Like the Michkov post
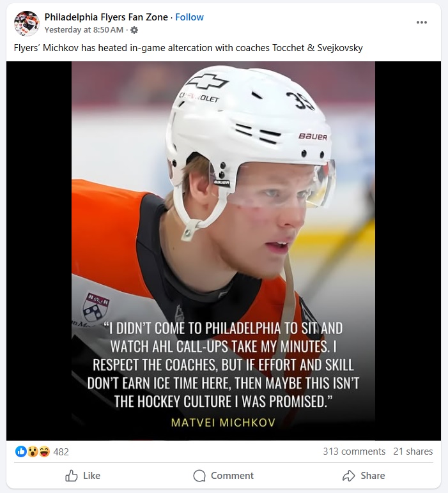This screenshot has height=493, width=448. pyautogui.click(x=82, y=476)
